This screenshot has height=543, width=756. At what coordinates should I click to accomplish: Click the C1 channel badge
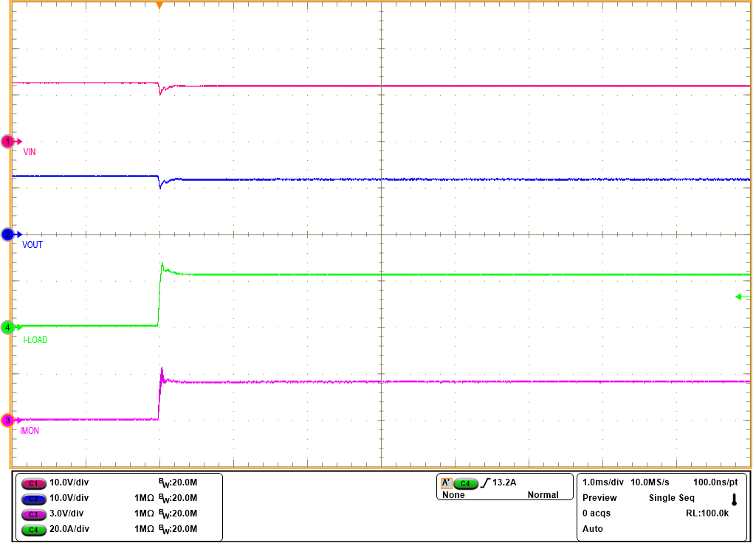pyautogui.click(x=32, y=483)
